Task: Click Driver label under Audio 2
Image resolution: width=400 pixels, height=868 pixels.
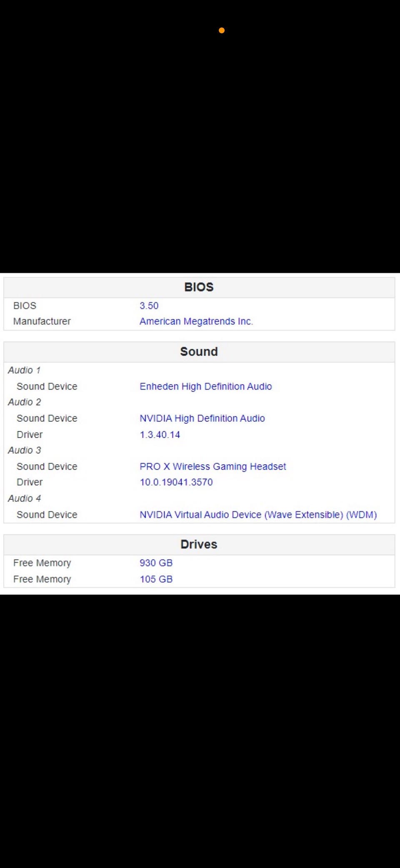Action: (30, 435)
